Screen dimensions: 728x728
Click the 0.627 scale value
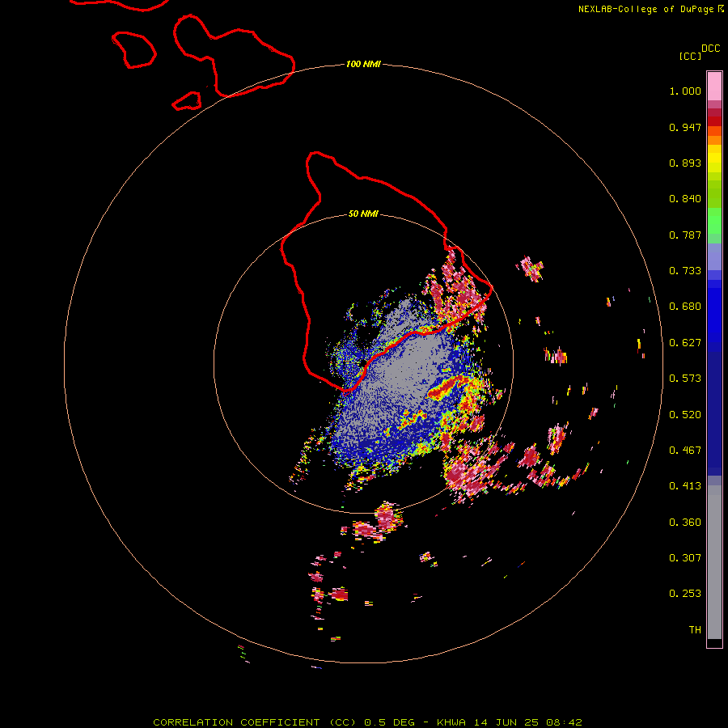point(685,343)
